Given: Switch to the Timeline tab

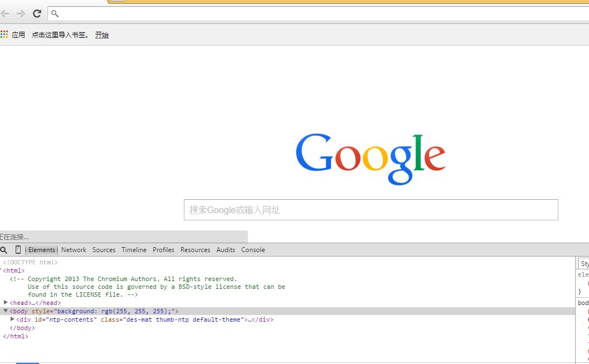Looking at the screenshot, I should [134, 250].
